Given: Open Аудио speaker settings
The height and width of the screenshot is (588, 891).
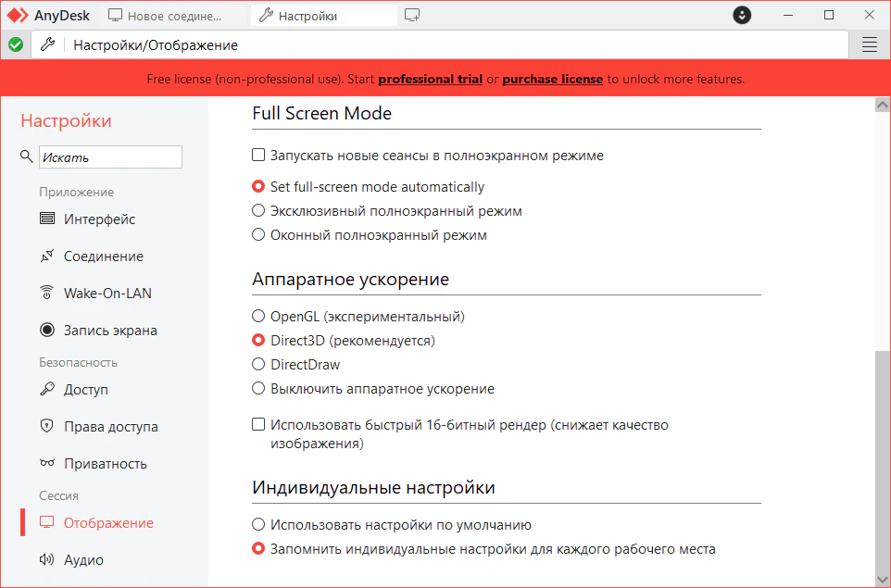Looking at the screenshot, I should pos(71,559).
